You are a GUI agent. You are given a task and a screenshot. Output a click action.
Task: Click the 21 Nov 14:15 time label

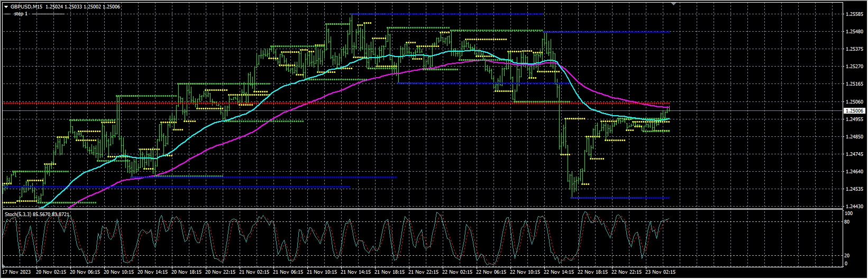click(357, 273)
